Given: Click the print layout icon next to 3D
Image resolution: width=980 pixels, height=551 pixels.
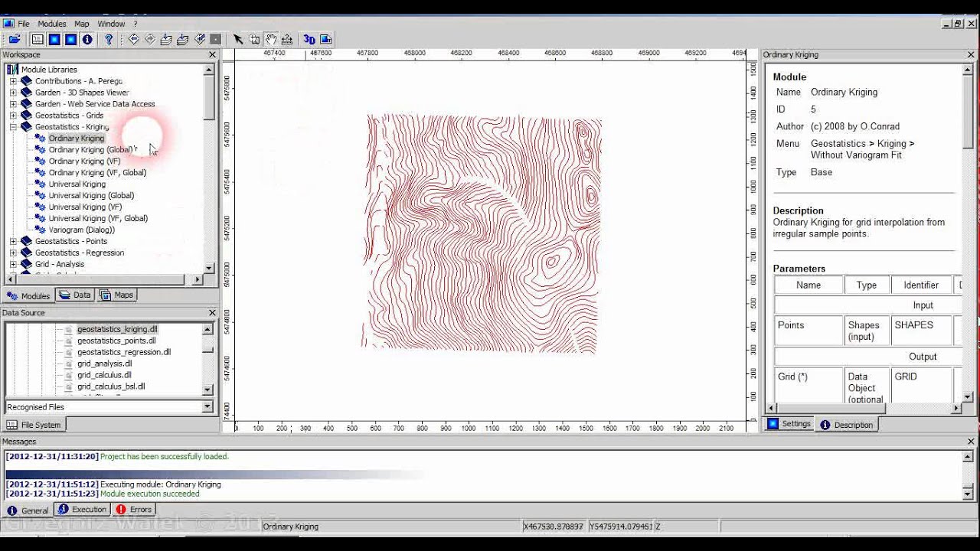Looking at the screenshot, I should tap(325, 39).
